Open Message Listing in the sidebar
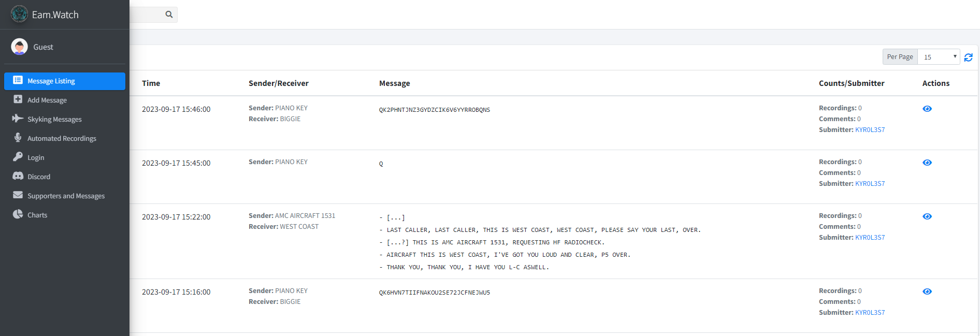The height and width of the screenshot is (336, 980). pos(65,81)
